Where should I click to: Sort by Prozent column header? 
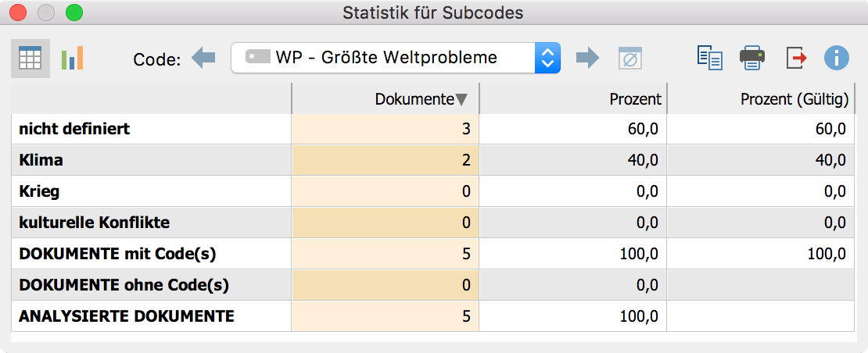(x=573, y=99)
